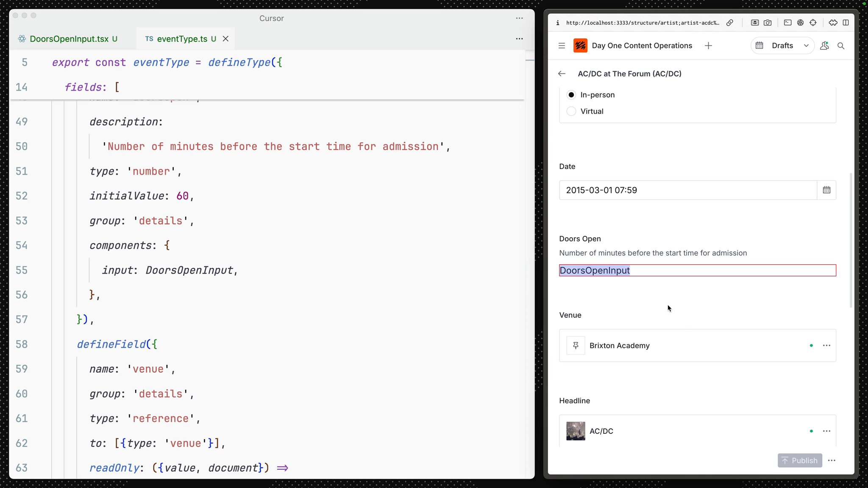868x488 pixels.
Task: Open the extensions puzzle-piece icon
Action: click(833, 23)
